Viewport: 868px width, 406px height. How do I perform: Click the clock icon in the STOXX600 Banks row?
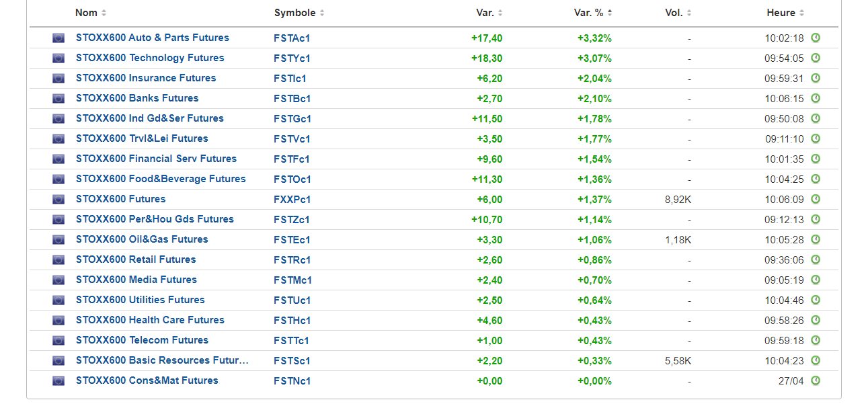point(816,98)
